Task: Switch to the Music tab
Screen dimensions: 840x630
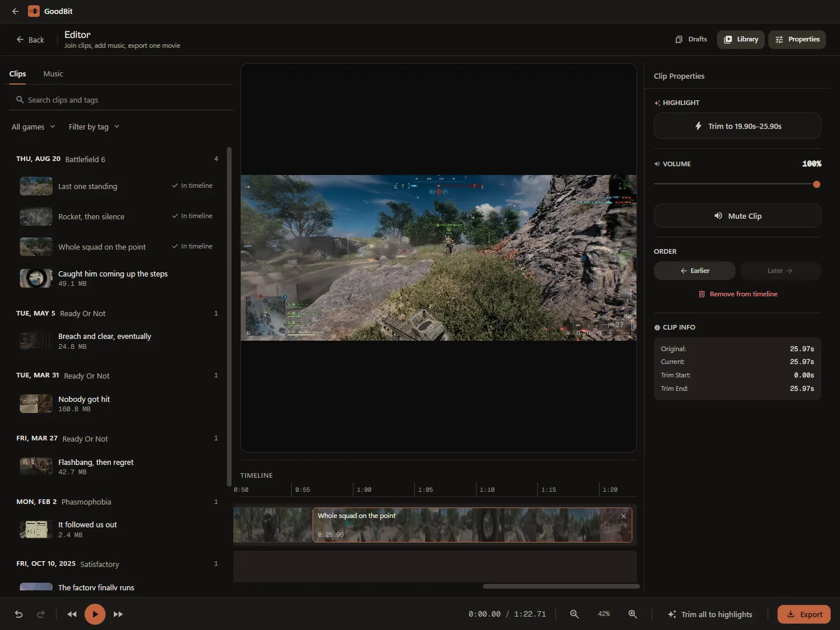Action: point(53,73)
